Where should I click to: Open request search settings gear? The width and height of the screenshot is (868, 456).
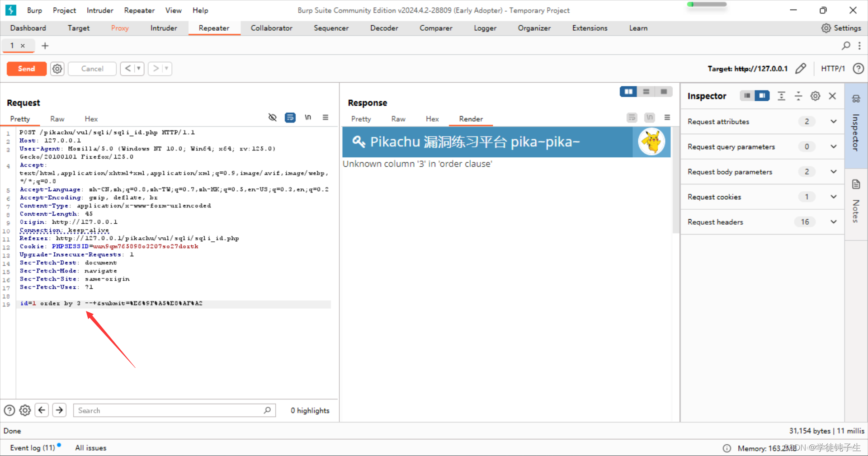[x=25, y=410]
